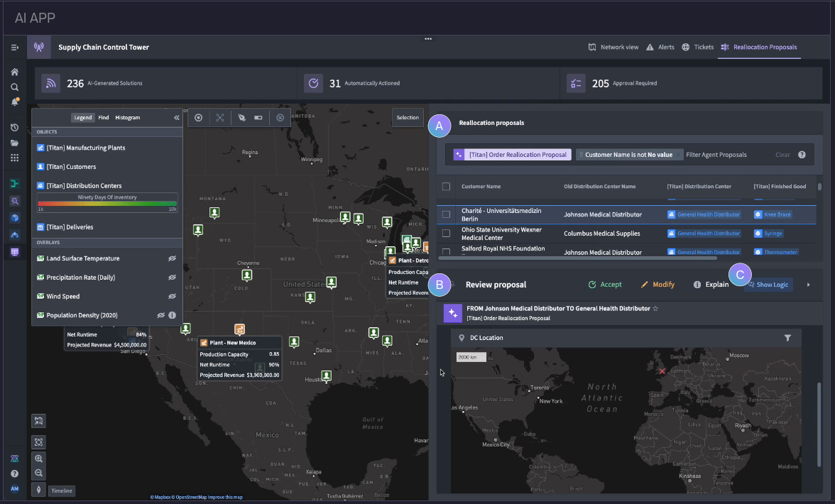
Task: Select the Legend tab in map panel
Action: click(82, 118)
